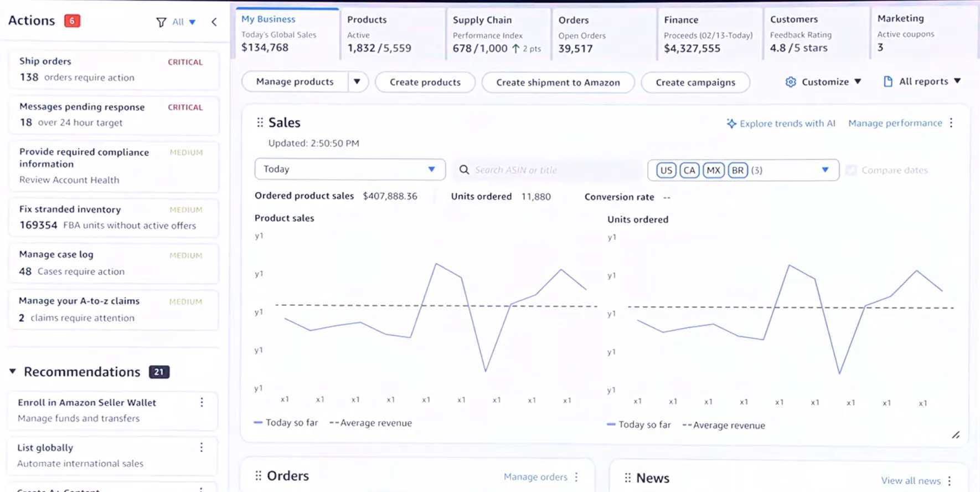Open the Manage products dropdown arrow
Viewport: 980px width, 492px height.
[x=357, y=82]
